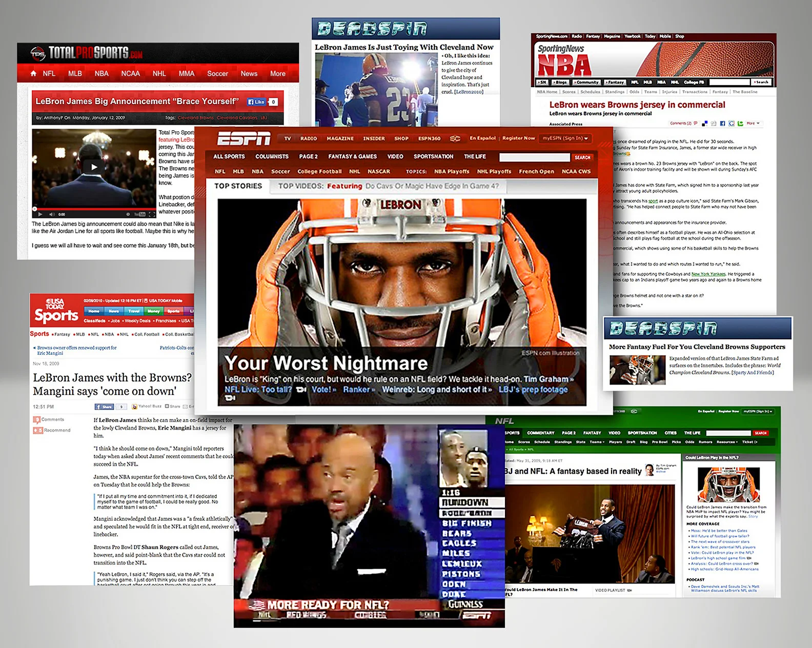Click the Travel tab on USA Today

coord(134,311)
